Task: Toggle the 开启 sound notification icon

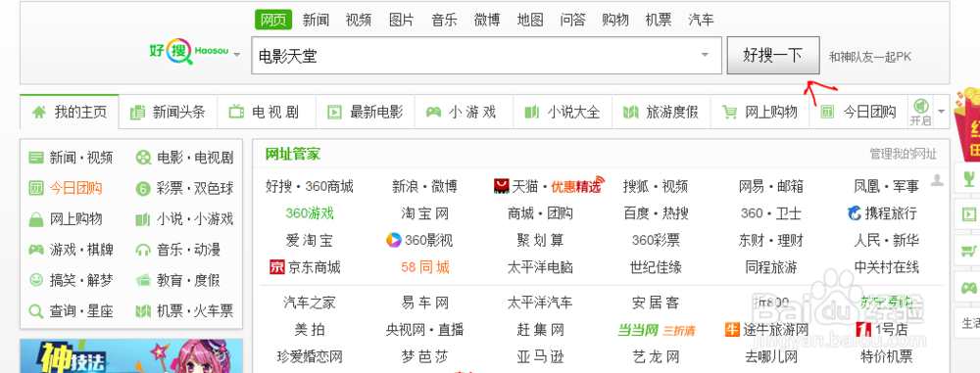Action: pos(921,106)
